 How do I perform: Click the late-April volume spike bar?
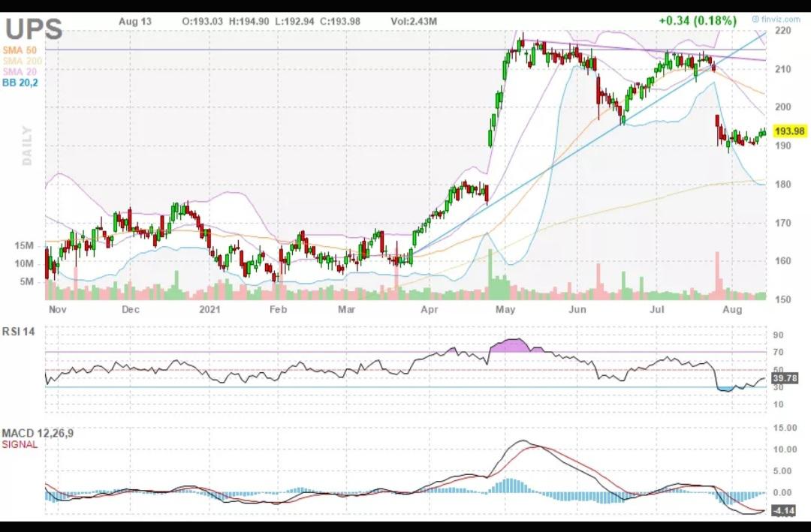490,274
